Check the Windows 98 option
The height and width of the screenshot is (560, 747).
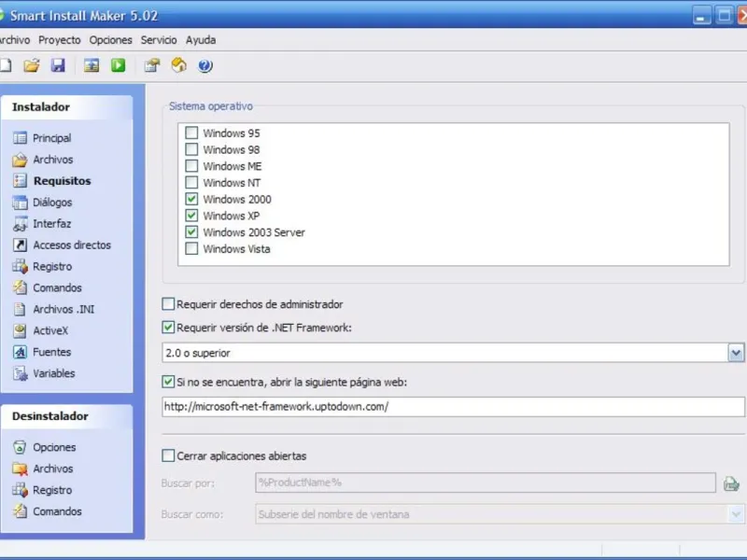(x=191, y=149)
